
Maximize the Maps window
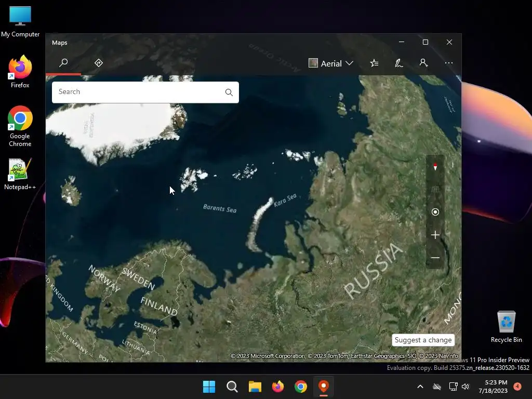pos(425,42)
